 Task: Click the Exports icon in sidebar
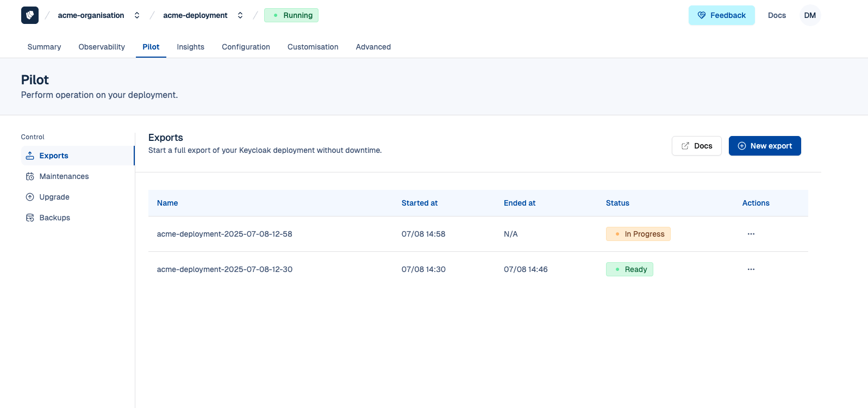30,156
